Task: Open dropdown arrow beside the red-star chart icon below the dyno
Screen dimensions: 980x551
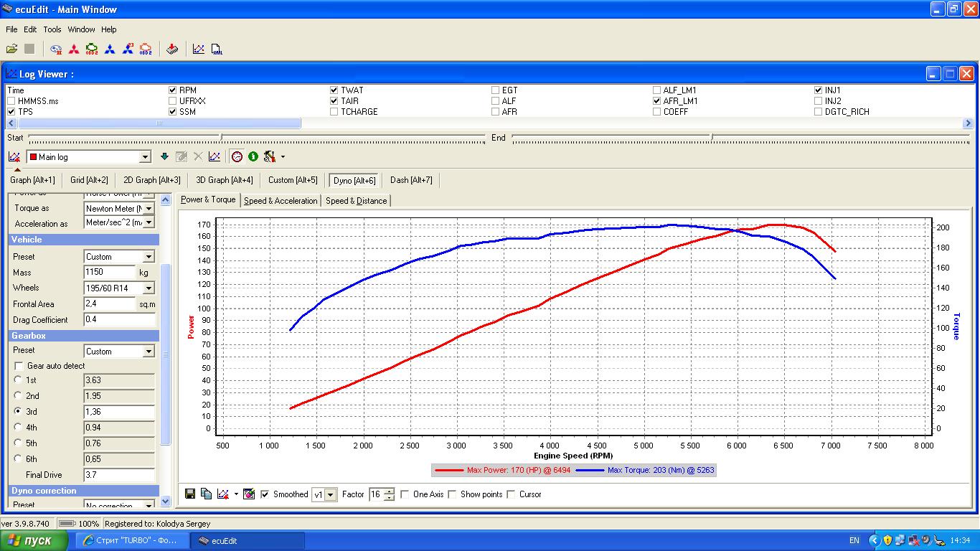Action: 236,494
